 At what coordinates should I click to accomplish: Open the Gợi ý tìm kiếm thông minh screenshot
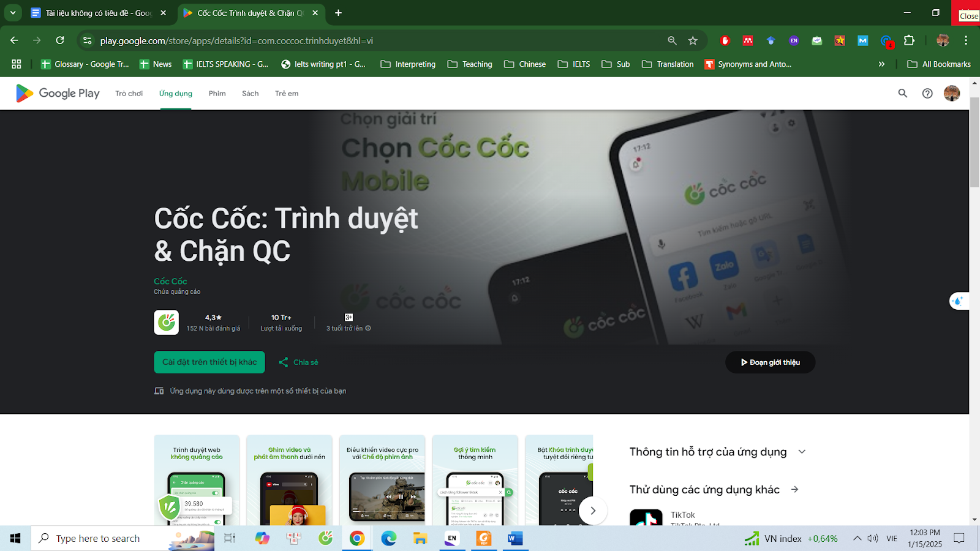[475, 481]
